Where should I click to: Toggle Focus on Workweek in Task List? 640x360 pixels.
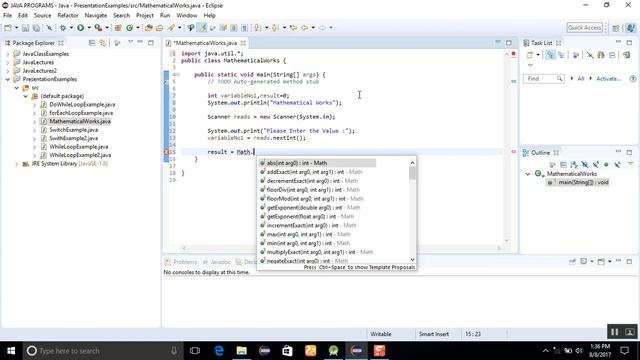[x=576, y=55]
